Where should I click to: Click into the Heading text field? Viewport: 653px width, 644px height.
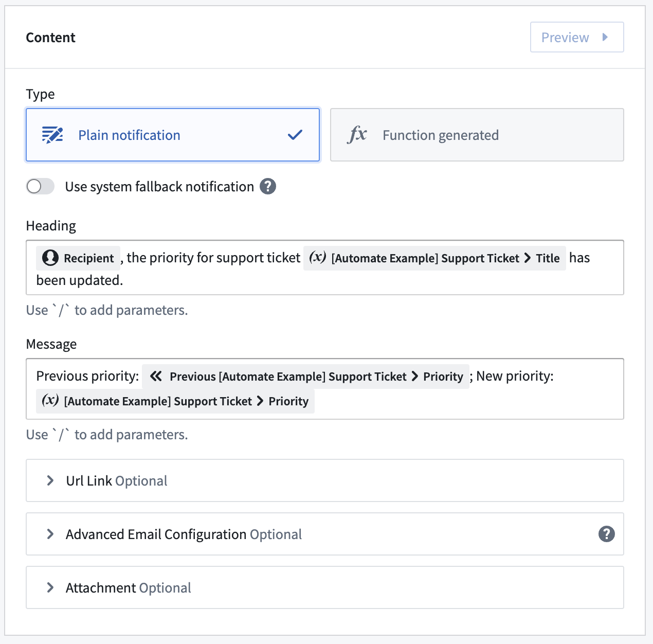coord(325,267)
